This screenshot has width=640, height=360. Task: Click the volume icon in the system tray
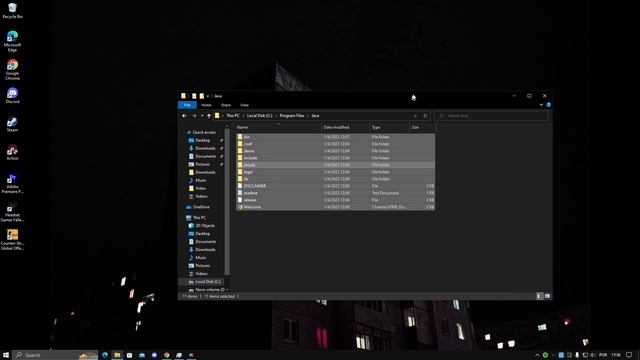593,355
